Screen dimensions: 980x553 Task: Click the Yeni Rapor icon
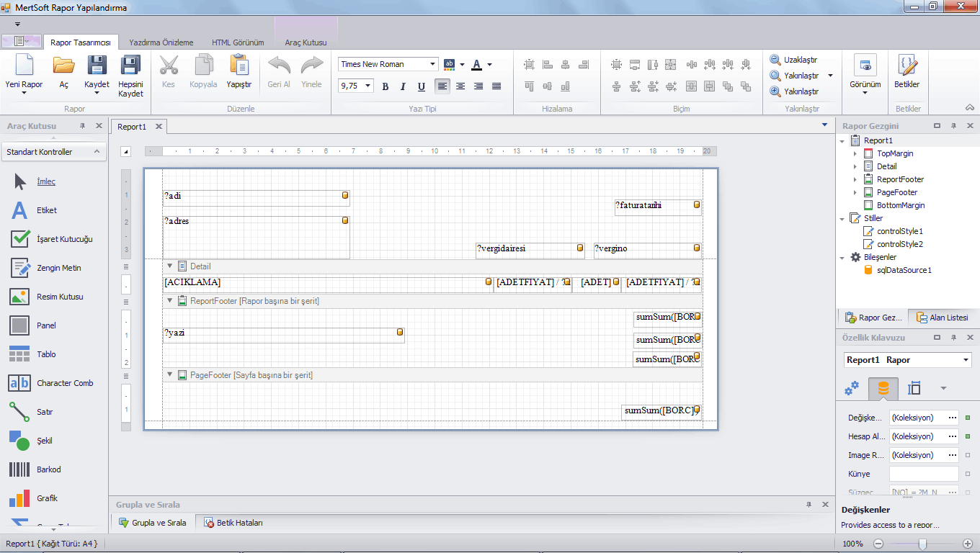pyautogui.click(x=24, y=66)
